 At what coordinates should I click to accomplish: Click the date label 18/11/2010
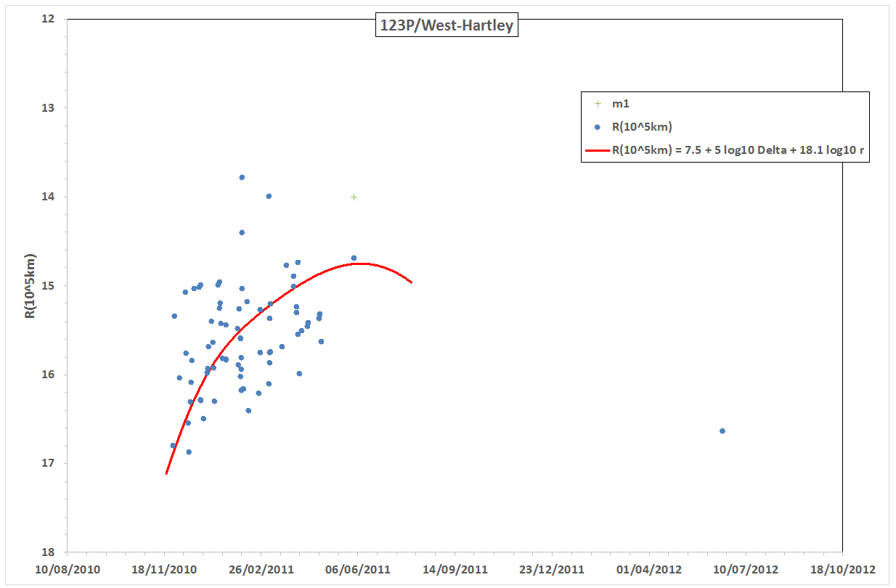point(164,570)
